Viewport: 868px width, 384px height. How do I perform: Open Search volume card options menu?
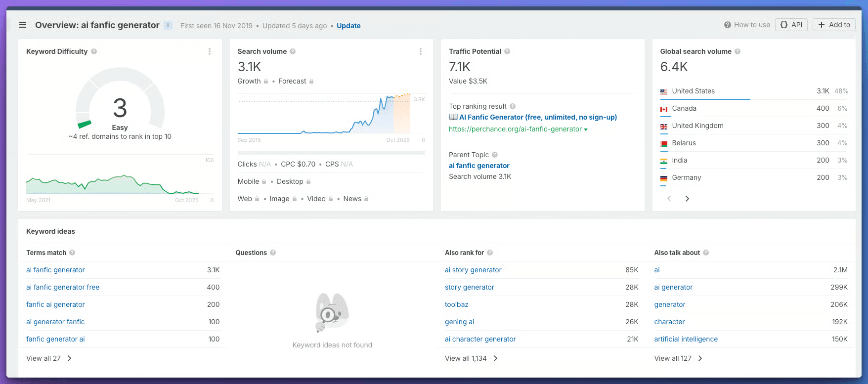(421, 51)
